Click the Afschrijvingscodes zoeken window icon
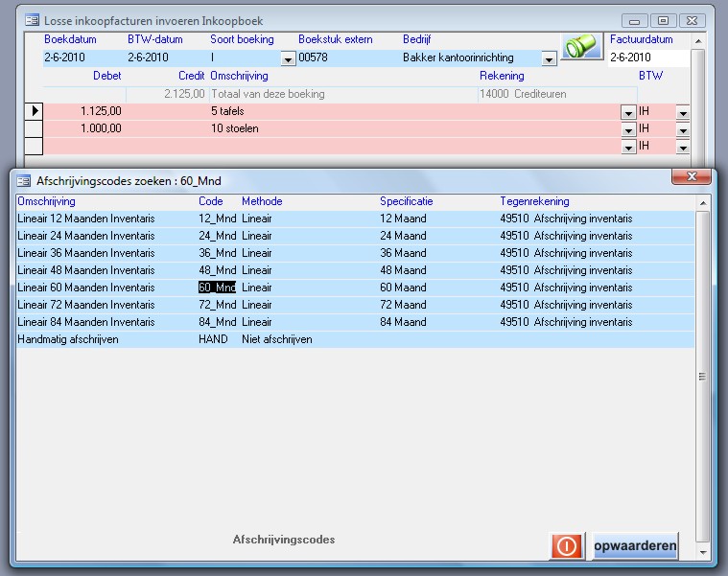This screenshot has height=576, width=728. coord(24,181)
